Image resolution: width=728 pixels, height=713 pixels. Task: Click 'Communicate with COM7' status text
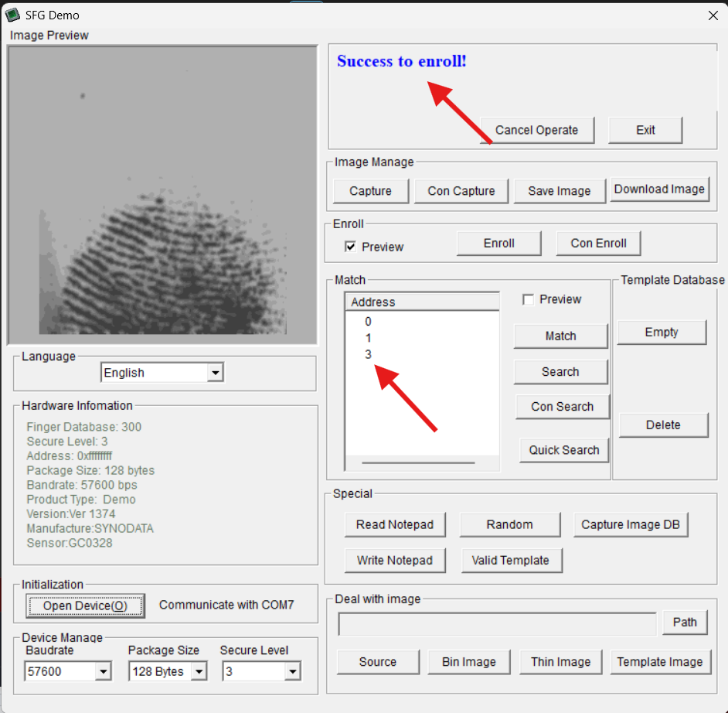click(226, 605)
